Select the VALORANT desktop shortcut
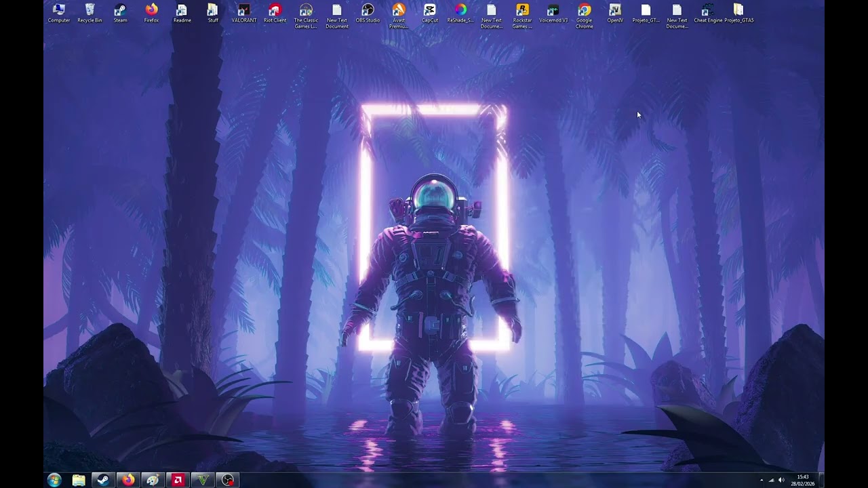Image resolution: width=868 pixels, height=488 pixels. (x=244, y=13)
